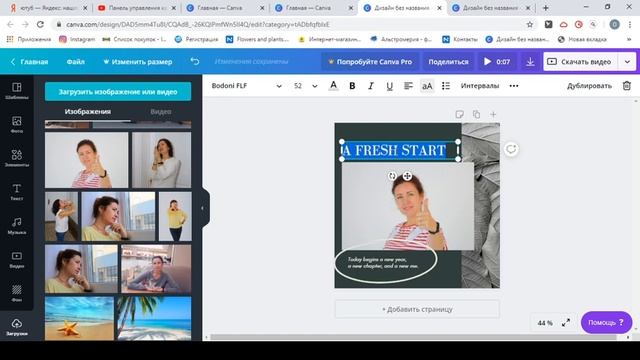Open the Интервалы spacing options
This screenshot has width=640, height=360.
coord(480,86)
